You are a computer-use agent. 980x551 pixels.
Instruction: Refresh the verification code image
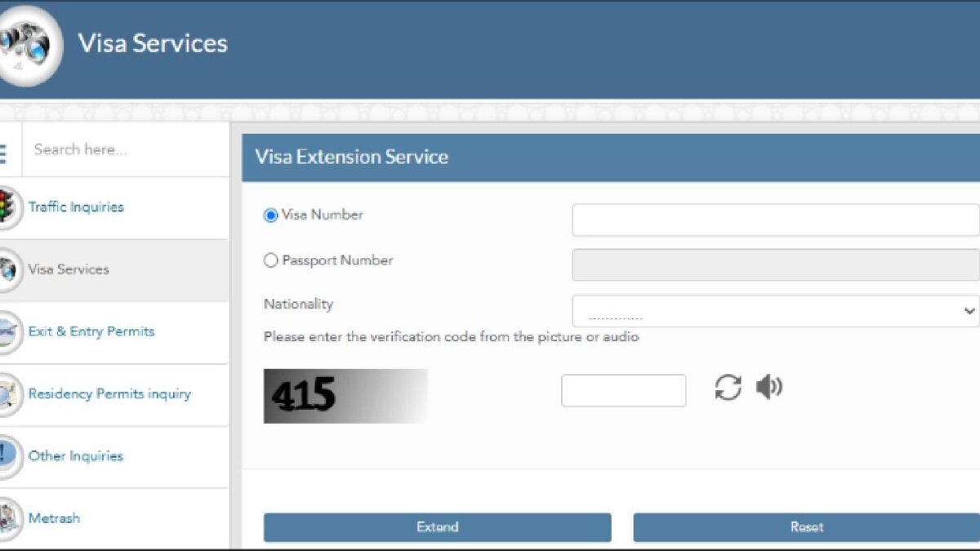tap(728, 387)
